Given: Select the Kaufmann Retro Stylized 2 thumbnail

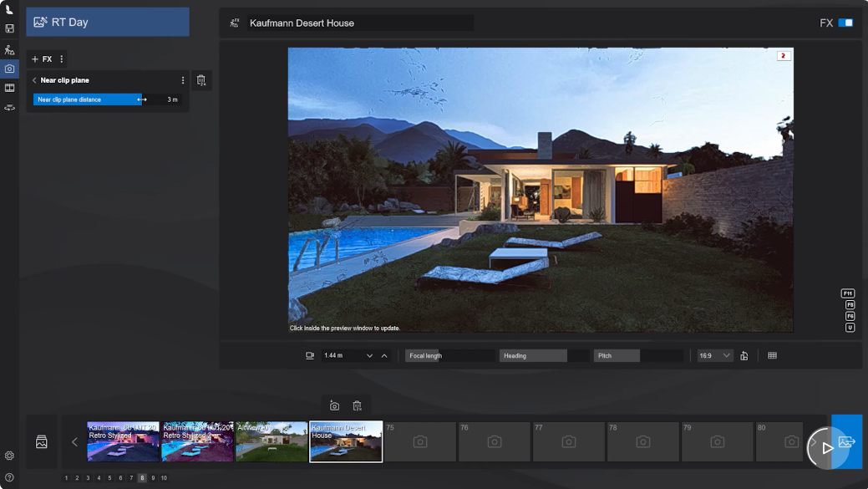Looking at the screenshot, I should click(197, 441).
